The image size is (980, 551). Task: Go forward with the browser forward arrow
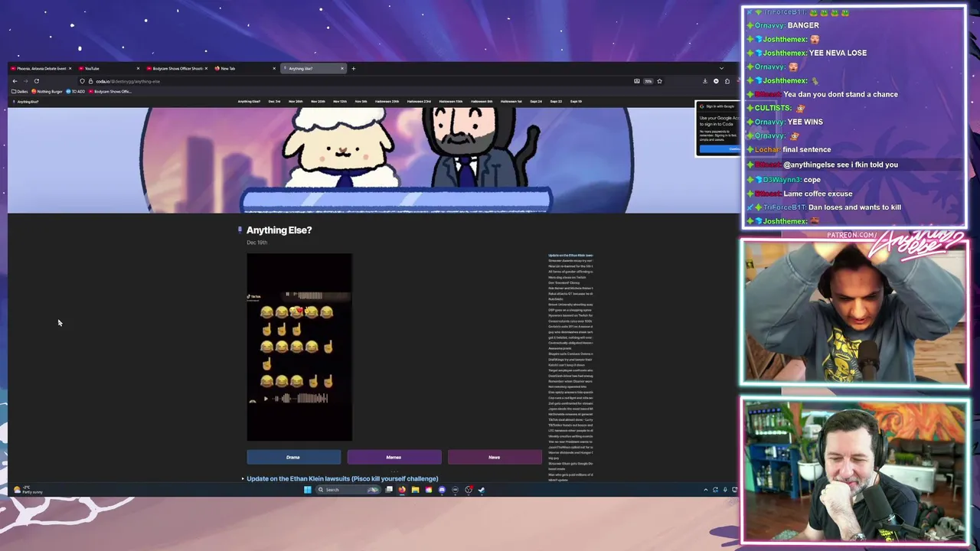pyautogui.click(x=25, y=81)
